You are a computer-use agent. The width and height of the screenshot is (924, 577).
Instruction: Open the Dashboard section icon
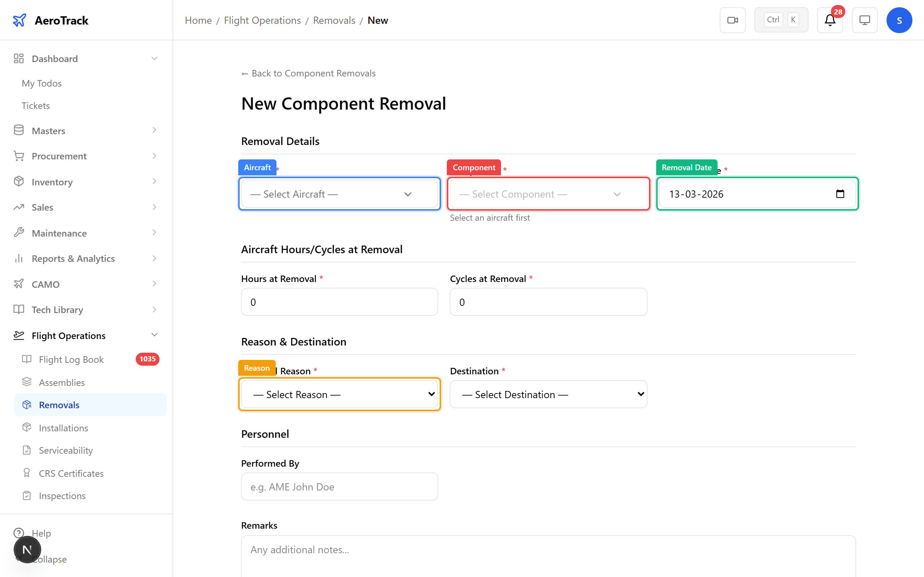click(19, 58)
